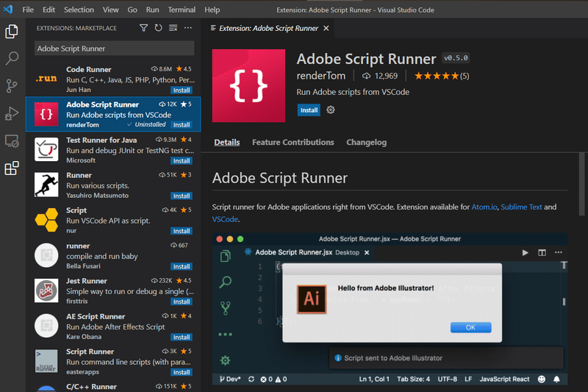The width and height of the screenshot is (588, 392).
Task: Clear extensions search results icon
Action: (x=173, y=28)
